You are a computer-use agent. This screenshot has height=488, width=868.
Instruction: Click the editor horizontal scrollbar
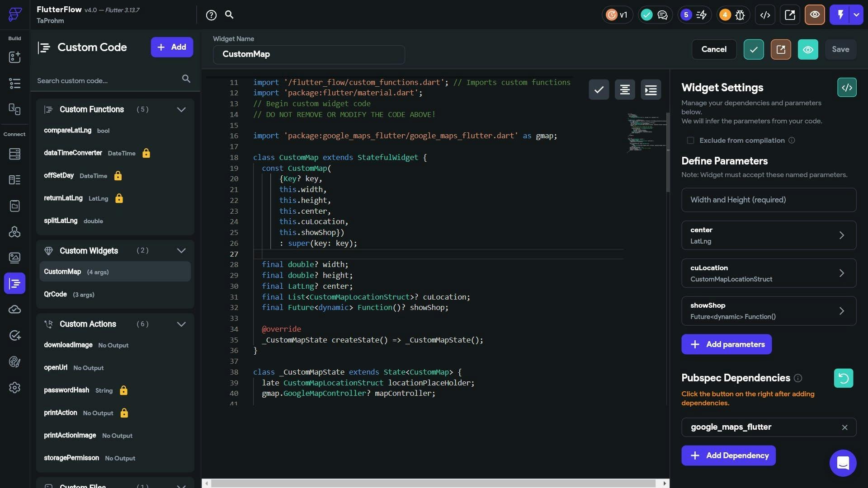[x=433, y=483]
